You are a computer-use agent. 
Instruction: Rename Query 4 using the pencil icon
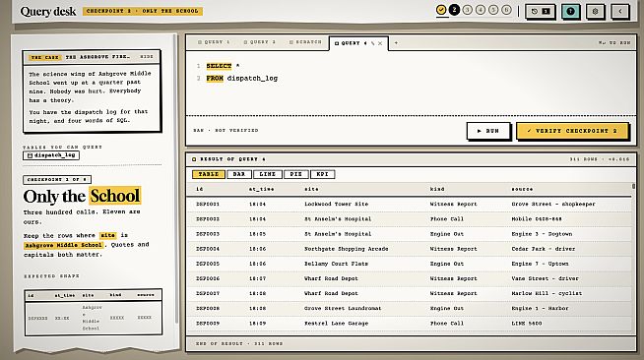pos(373,43)
